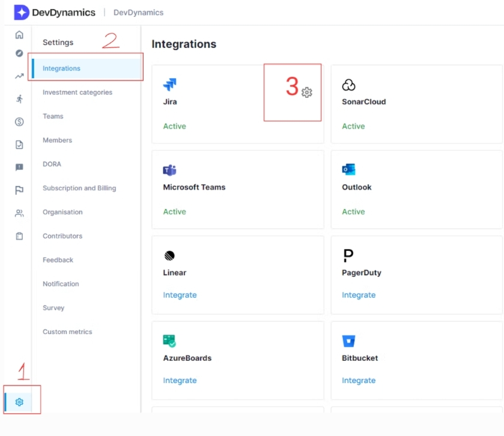This screenshot has width=504, height=436.
Task: Click Integrate link under PagerDuty
Action: coord(359,295)
